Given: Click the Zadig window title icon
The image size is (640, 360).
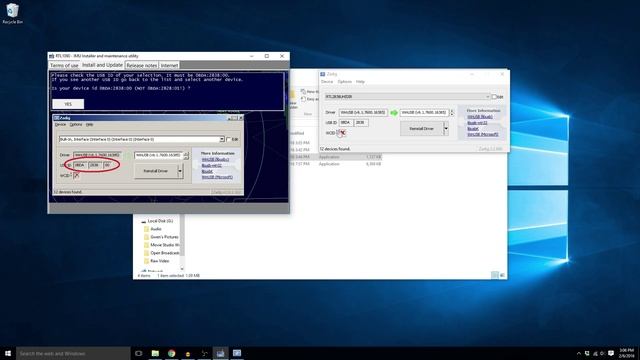Looking at the screenshot, I should point(322,74).
